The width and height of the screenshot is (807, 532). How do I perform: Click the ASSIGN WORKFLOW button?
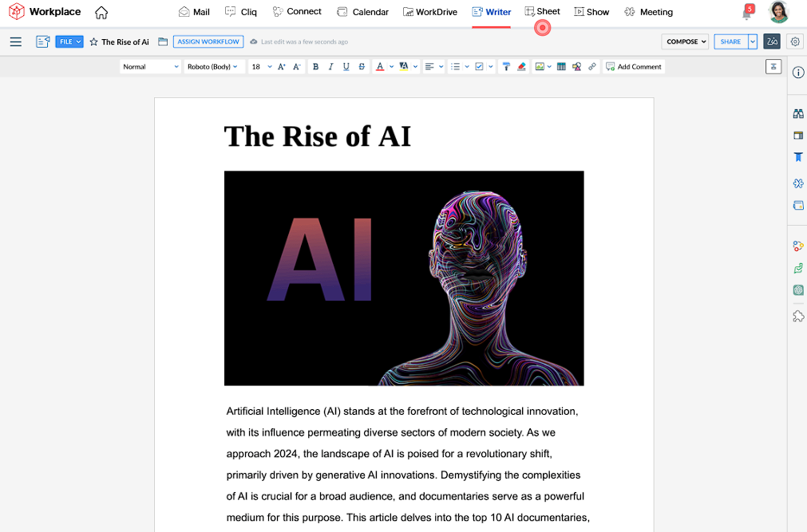coord(208,41)
